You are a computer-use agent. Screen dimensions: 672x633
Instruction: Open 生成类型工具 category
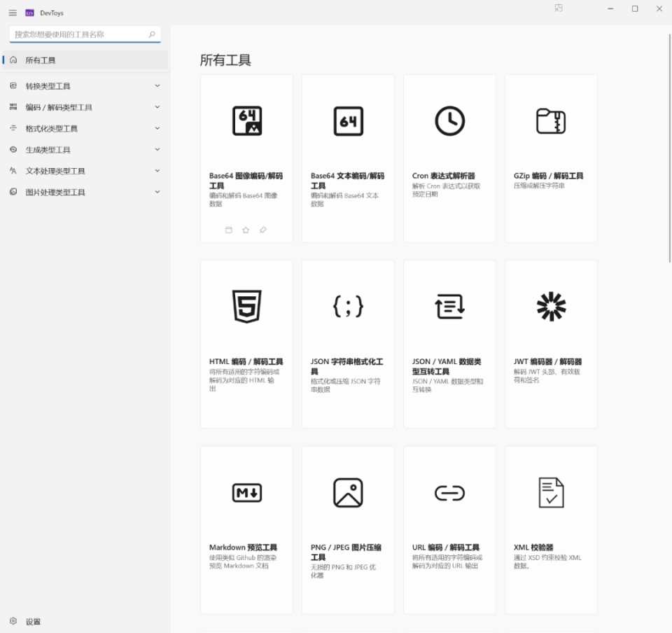[85, 150]
